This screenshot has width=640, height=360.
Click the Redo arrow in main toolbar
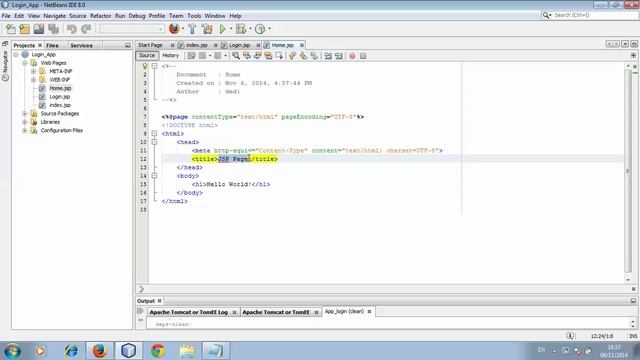tap(86, 29)
